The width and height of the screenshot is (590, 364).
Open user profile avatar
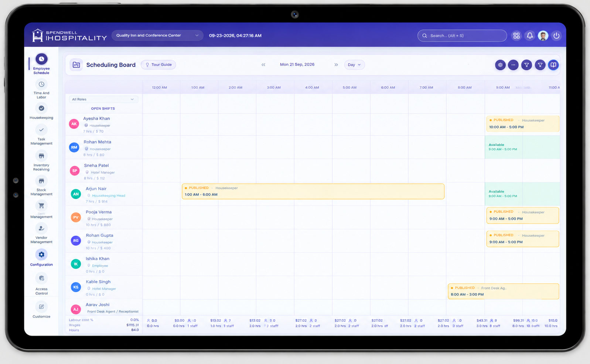[x=543, y=35]
